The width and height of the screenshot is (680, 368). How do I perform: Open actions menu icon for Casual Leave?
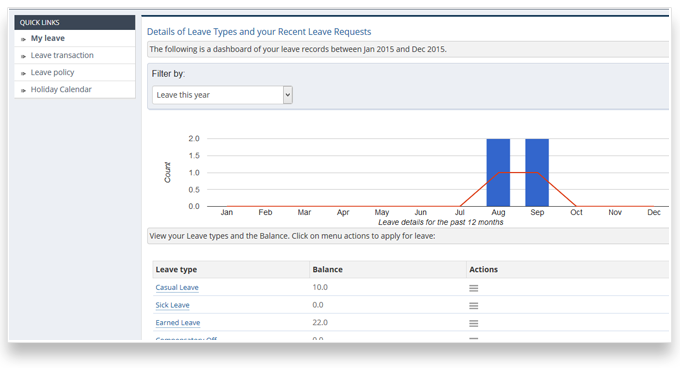474,288
